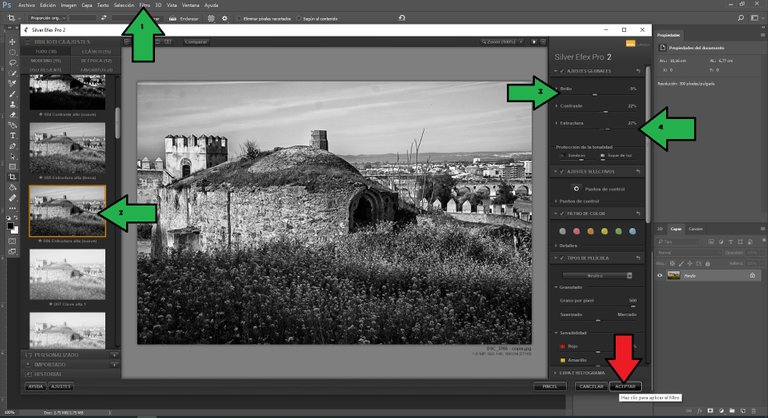Open the Ventana menu
Screen dimensions: 768x418
[x=191, y=5]
